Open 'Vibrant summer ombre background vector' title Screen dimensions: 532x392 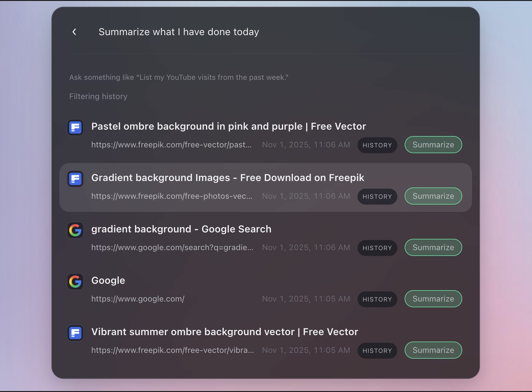tap(225, 332)
